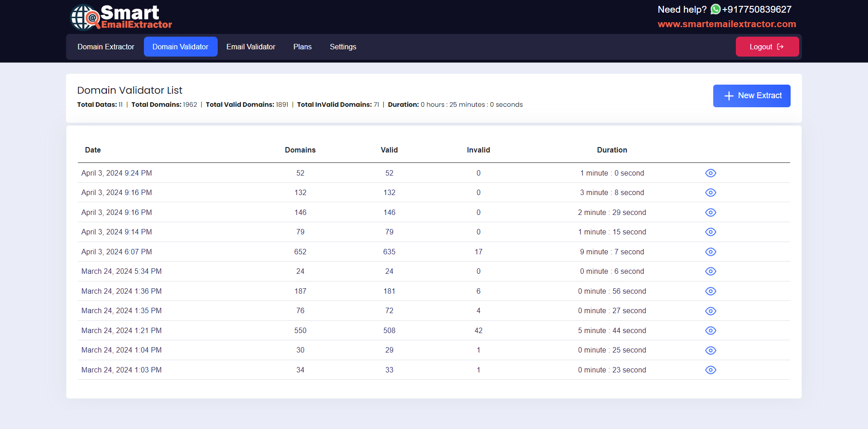Click the Total Domains: 1962 summary text

point(164,105)
